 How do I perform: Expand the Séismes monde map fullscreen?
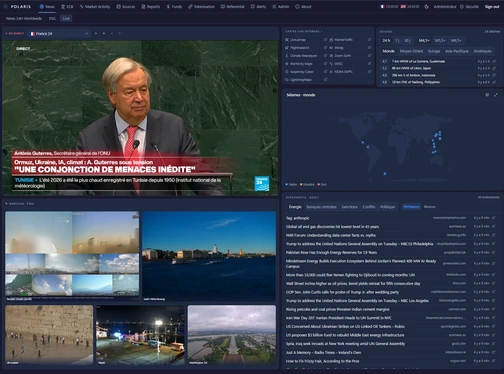coord(496,95)
